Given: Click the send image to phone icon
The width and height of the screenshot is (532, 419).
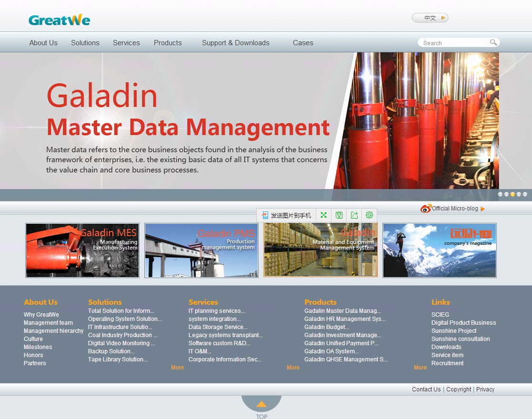Looking at the screenshot, I should (265, 215).
